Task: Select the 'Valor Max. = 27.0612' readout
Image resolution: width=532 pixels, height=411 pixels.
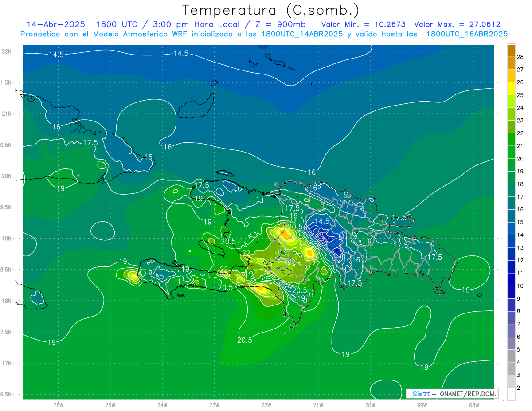Action: click(457, 24)
